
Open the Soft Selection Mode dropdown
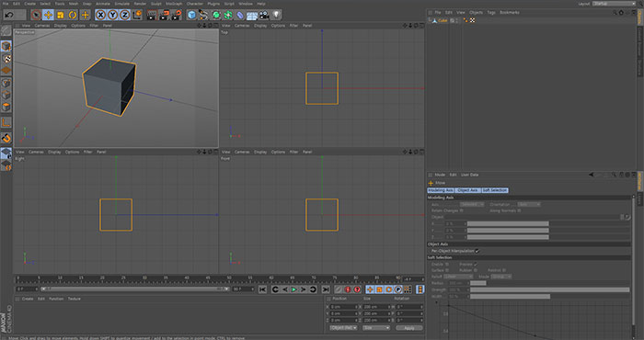[x=501, y=277]
